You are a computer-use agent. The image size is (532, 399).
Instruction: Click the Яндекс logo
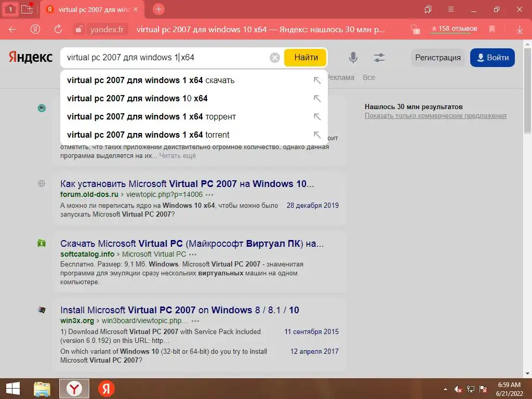tap(31, 57)
